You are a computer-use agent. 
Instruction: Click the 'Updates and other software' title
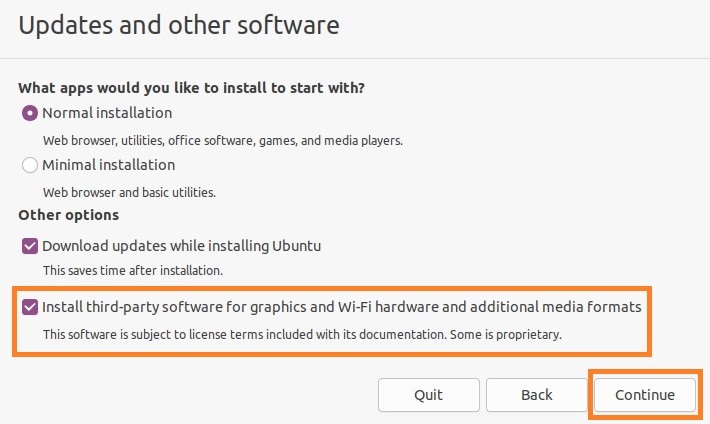[179, 25]
